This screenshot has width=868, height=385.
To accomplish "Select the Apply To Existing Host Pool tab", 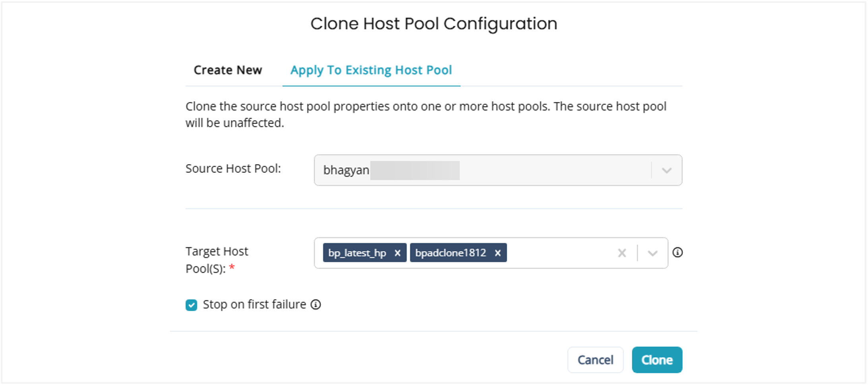I will point(371,70).
